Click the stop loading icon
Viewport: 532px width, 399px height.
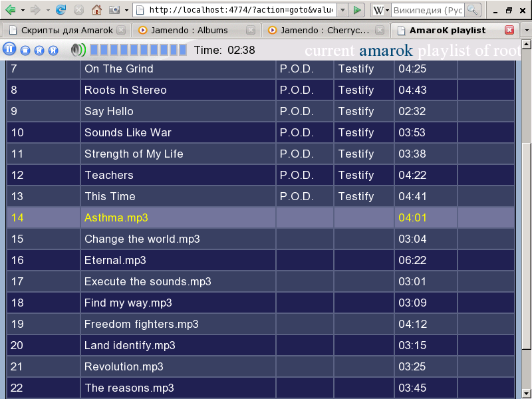coord(78,10)
